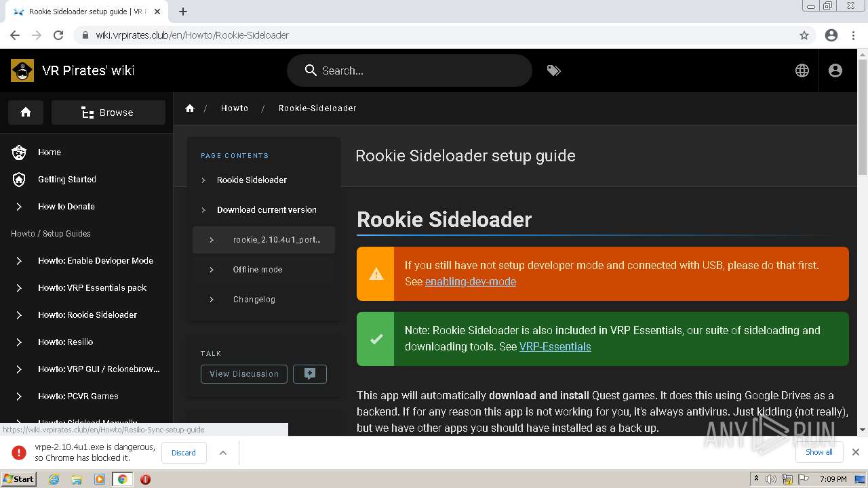Expand Howto: Resilio chevron
The height and width of the screenshot is (488, 868).
point(19,342)
